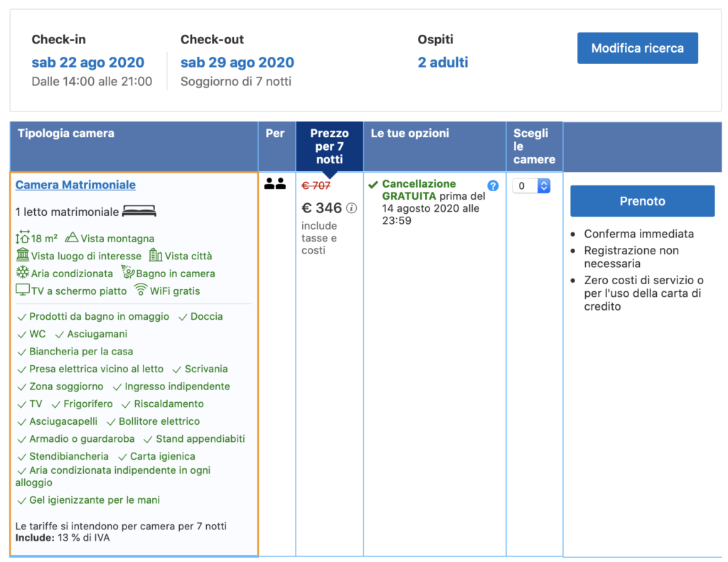Click the Tipologia camera column header

pos(65,134)
